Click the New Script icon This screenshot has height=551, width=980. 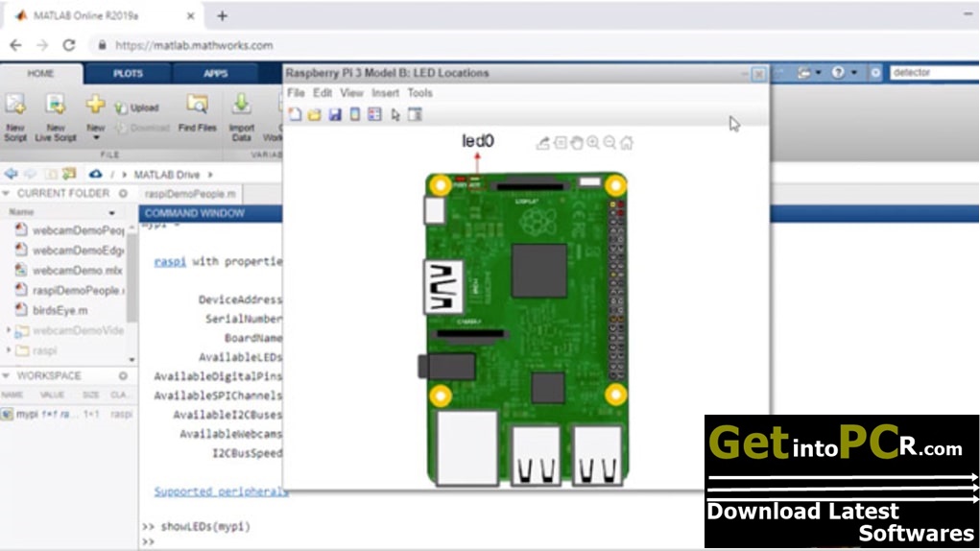(15, 117)
